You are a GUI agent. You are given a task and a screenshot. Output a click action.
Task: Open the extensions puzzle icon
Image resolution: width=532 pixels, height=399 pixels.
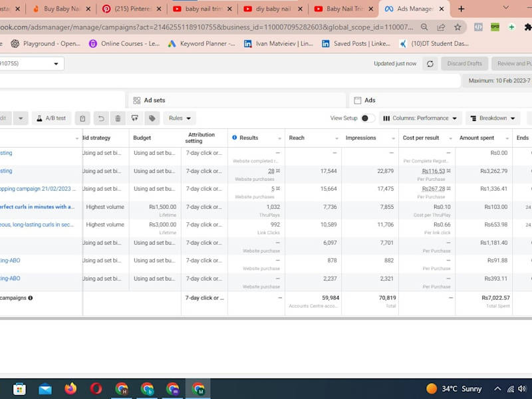[527, 27]
